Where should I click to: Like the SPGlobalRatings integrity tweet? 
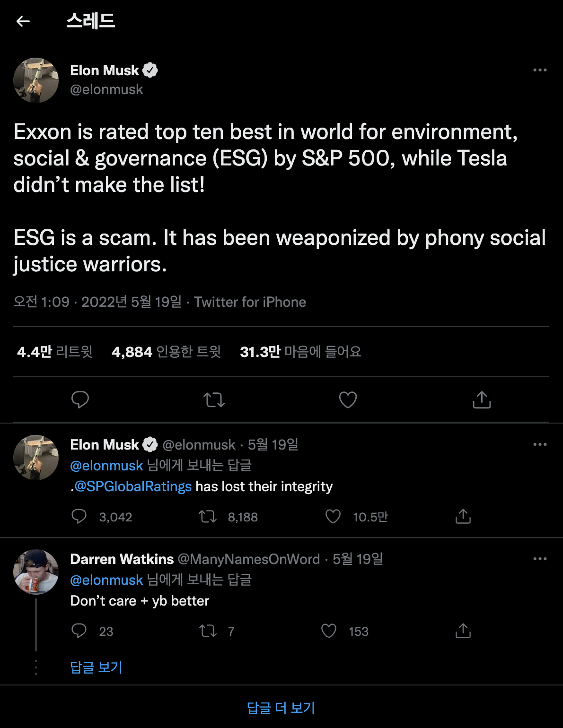coord(333,517)
